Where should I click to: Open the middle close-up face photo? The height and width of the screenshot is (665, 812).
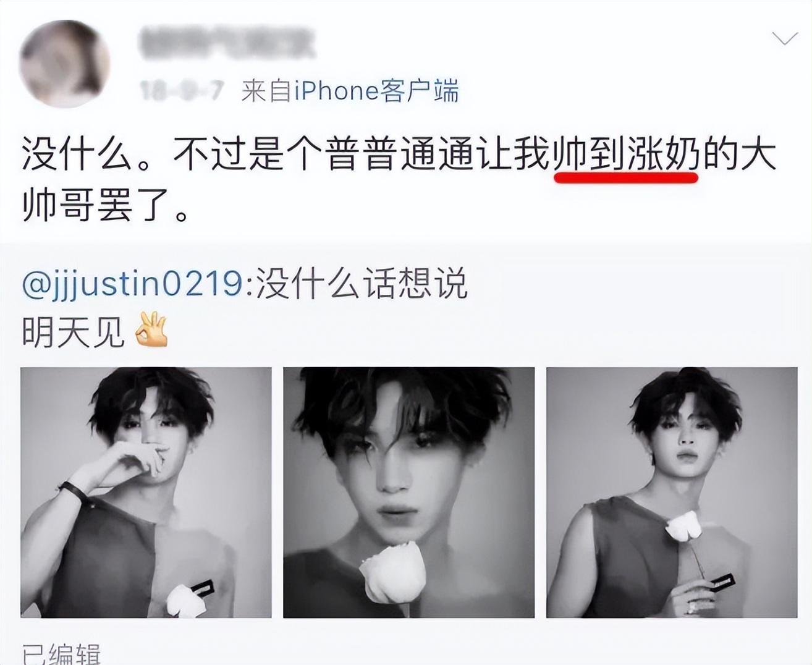408,493
